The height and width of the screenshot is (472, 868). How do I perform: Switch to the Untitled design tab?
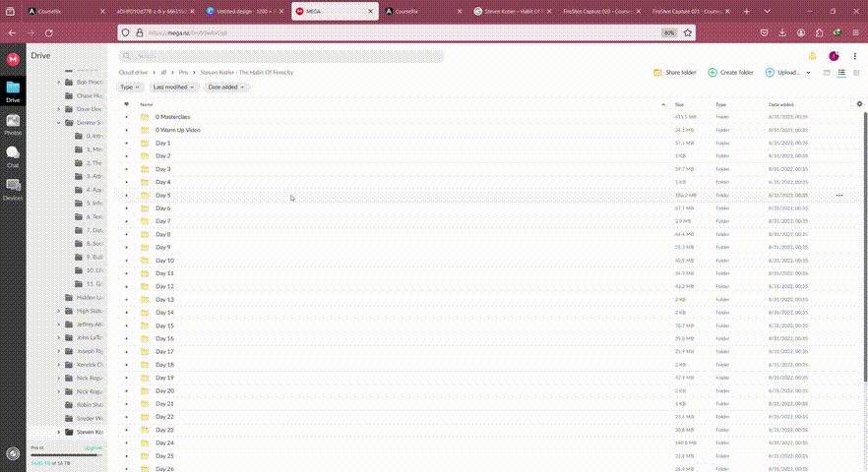point(245,11)
